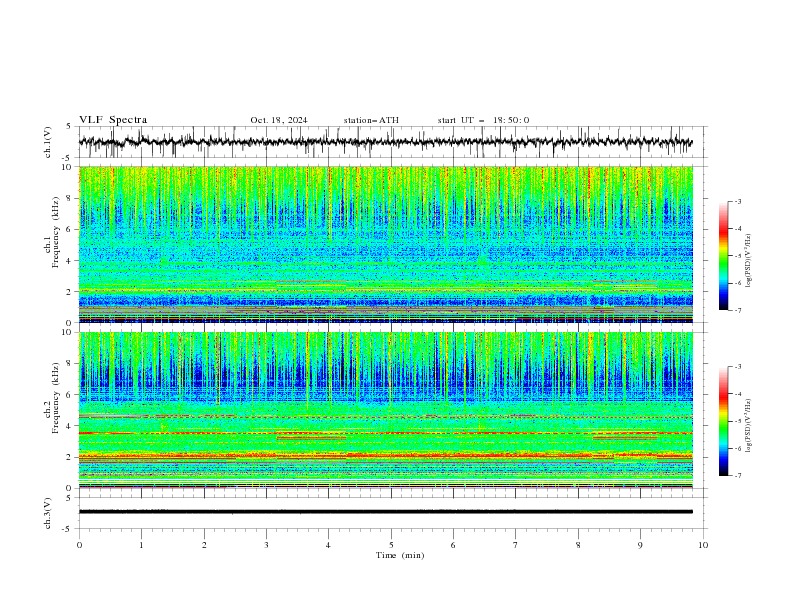792x612 pixels.
Task: Select the ch.2 colorbar "log(PSD)(V²/Hz)" label
Action: coord(749,425)
